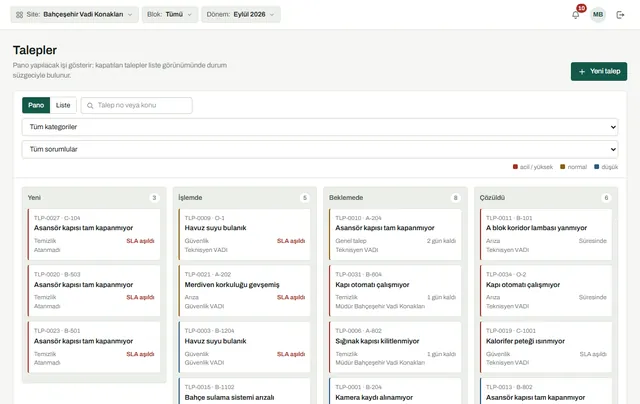The width and height of the screenshot is (640, 404).
Task: Click the logout icon
Action: click(x=620, y=15)
